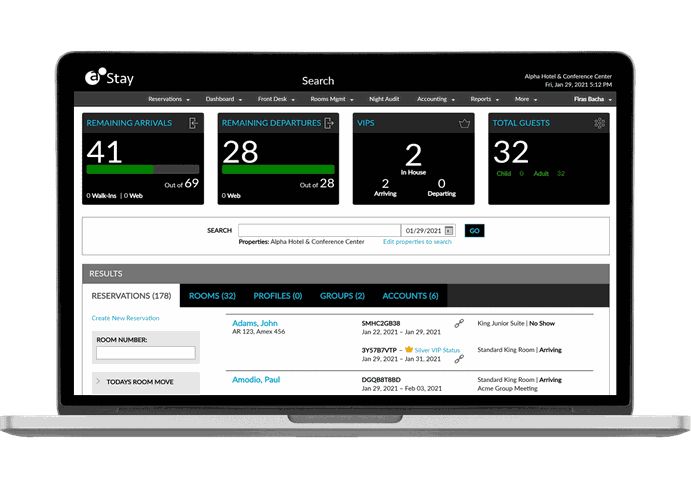Image resolution: width=691 pixels, height=498 pixels.
Task: Click the Total Guests panel icon
Action: [x=599, y=123]
